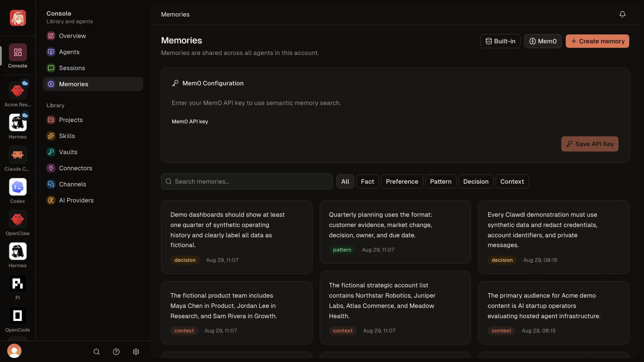This screenshot has height=362, width=644.
Task: Select the Memories sidebar item
Action: pos(93,84)
